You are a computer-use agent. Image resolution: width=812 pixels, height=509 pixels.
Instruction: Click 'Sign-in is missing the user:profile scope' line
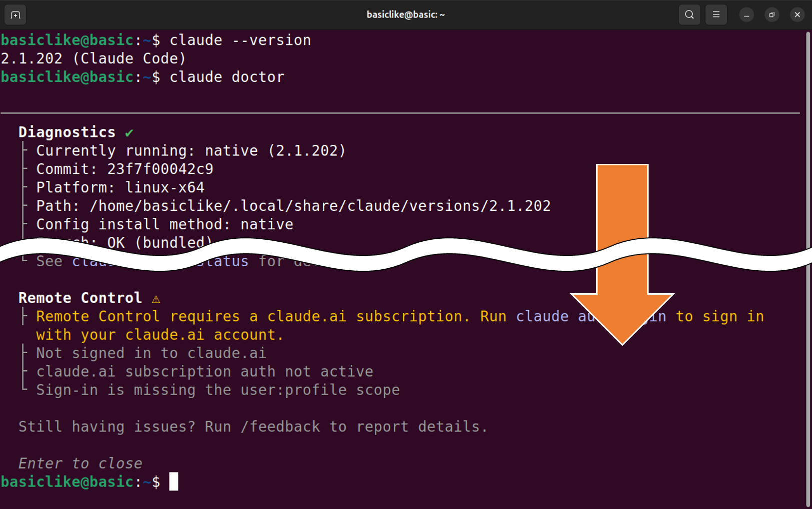tap(218, 391)
